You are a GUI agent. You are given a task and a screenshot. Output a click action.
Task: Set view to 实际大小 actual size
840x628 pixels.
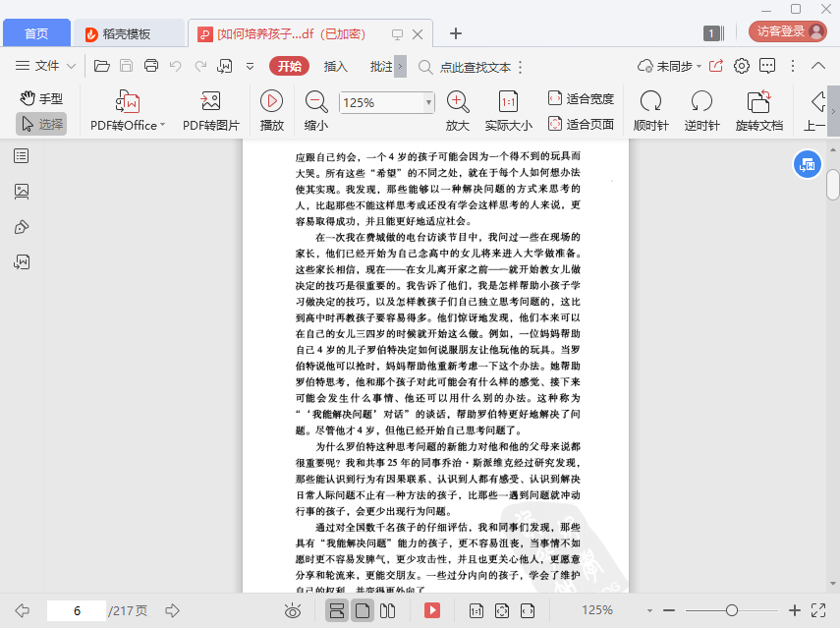pos(508,111)
